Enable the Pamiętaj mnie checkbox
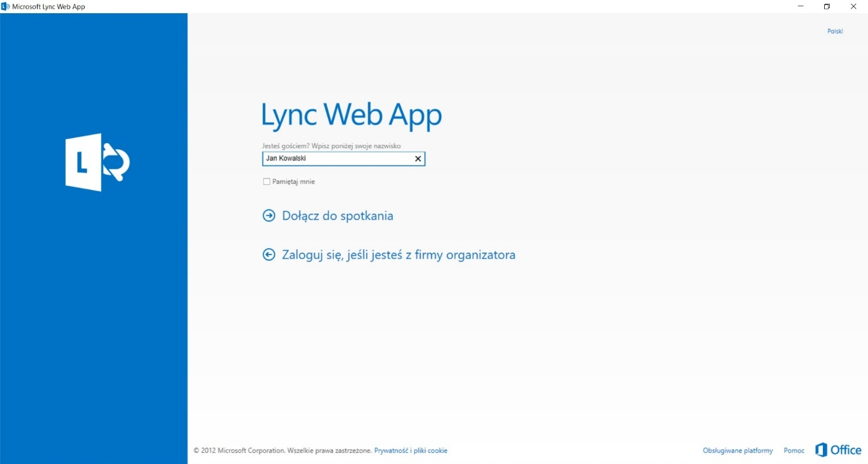This screenshot has width=868, height=464. 266,182
